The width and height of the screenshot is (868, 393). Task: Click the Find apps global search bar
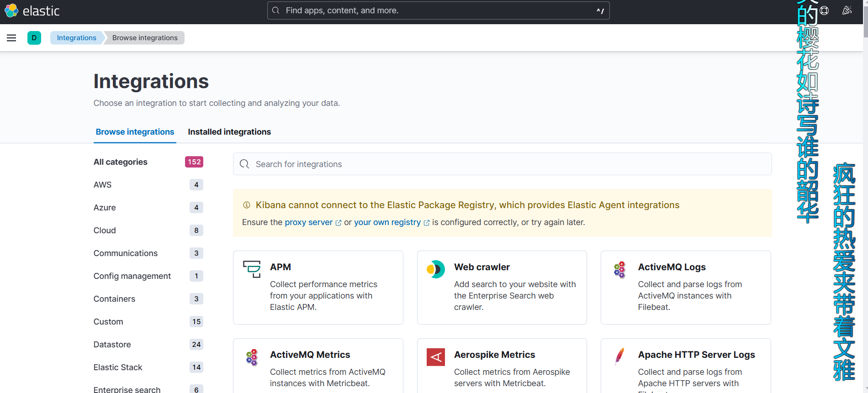pos(438,10)
